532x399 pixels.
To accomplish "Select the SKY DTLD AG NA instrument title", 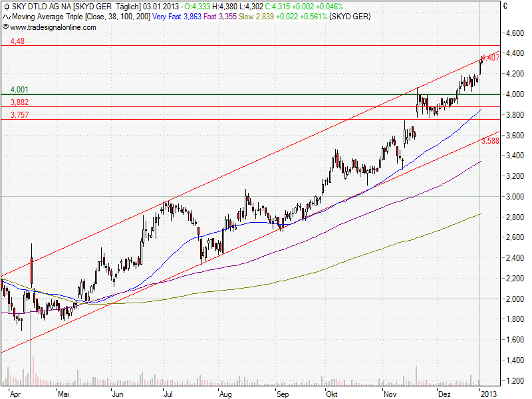I will pos(41,7).
